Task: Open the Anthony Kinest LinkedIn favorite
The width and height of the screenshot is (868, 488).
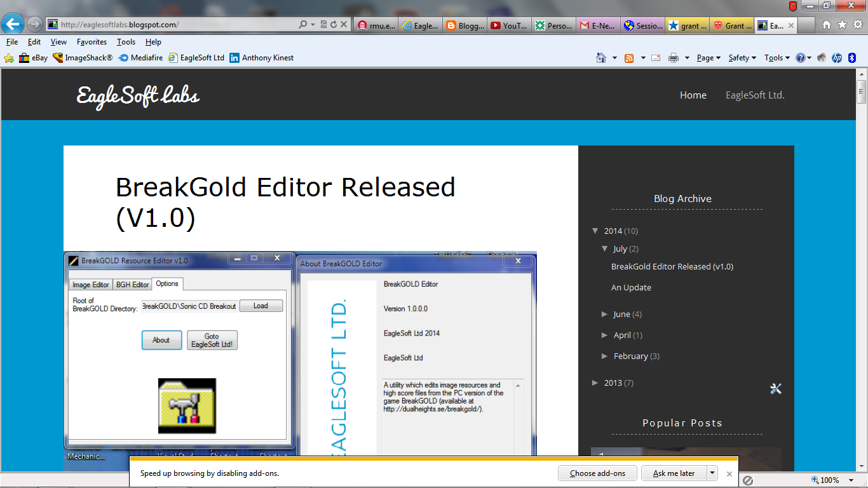Action: tap(262, 58)
